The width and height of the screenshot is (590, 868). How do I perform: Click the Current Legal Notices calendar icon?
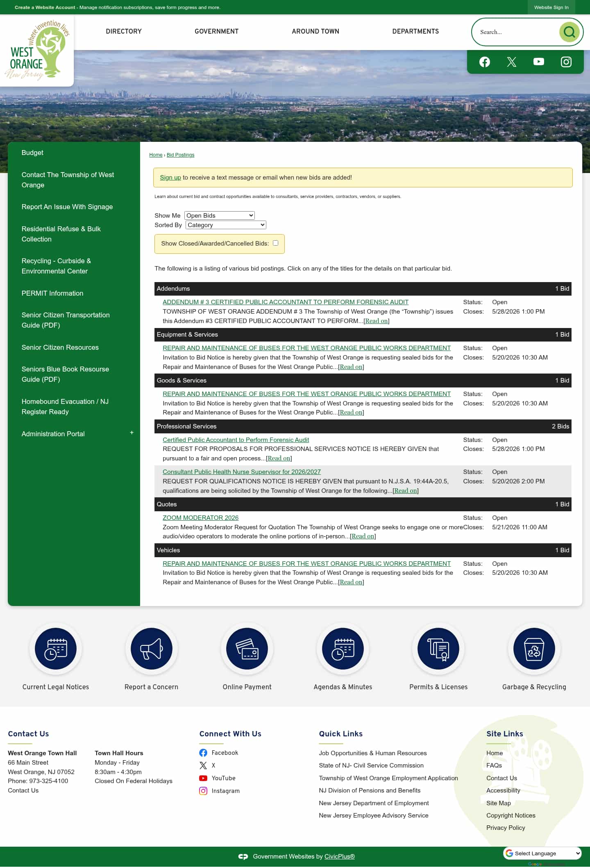56,649
